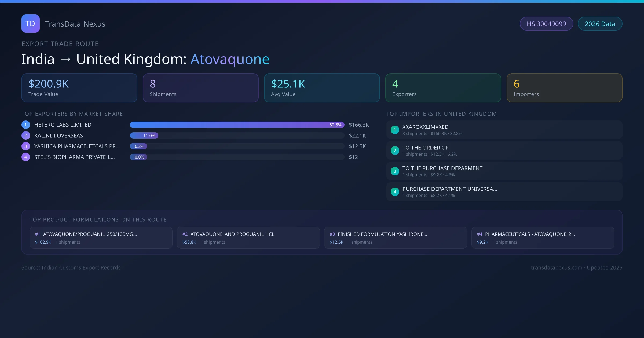Select the 2026 Data badge
644x338 pixels.
(x=600, y=24)
